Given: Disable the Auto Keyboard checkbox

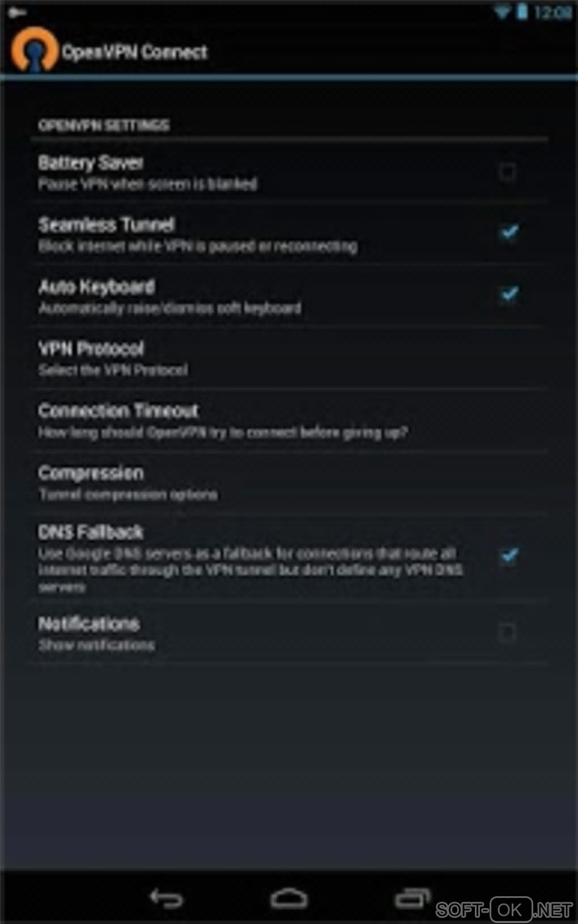Looking at the screenshot, I should pos(509,294).
